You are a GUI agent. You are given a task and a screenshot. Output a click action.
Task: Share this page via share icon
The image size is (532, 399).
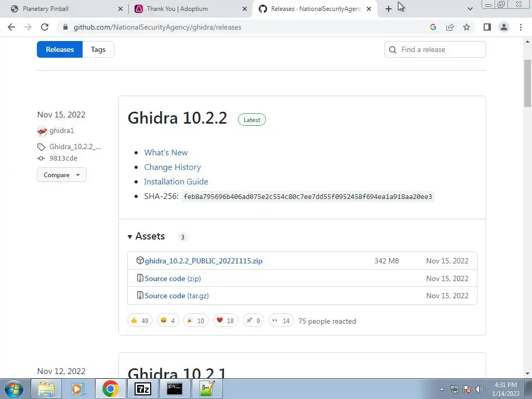(450, 27)
